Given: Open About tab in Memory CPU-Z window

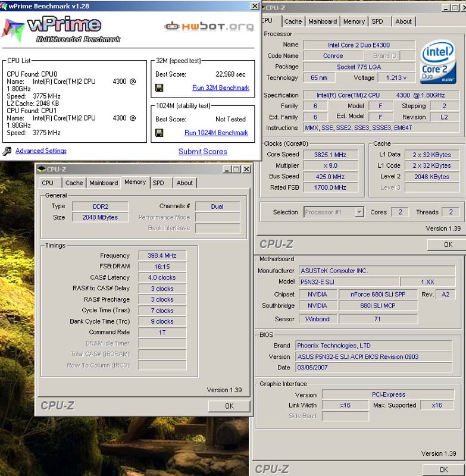Looking at the screenshot, I should [184, 183].
